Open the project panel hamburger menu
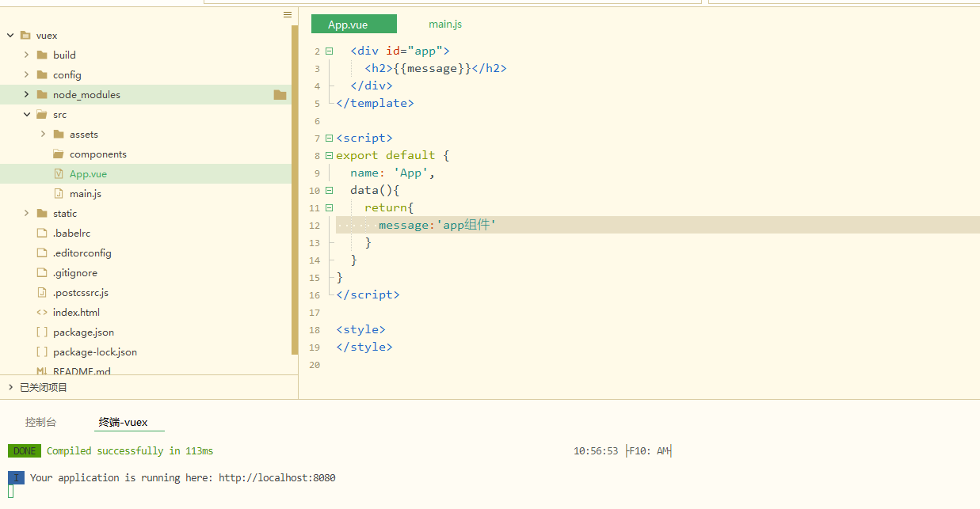 pos(288,15)
